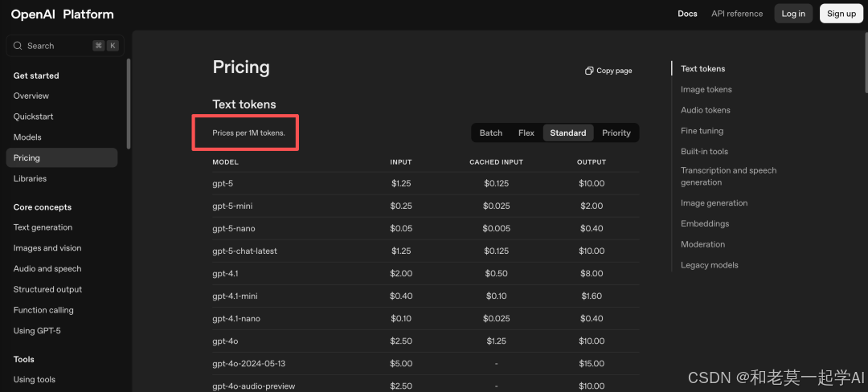
Task: Click the sidebar scrollbar
Action: tap(129, 104)
